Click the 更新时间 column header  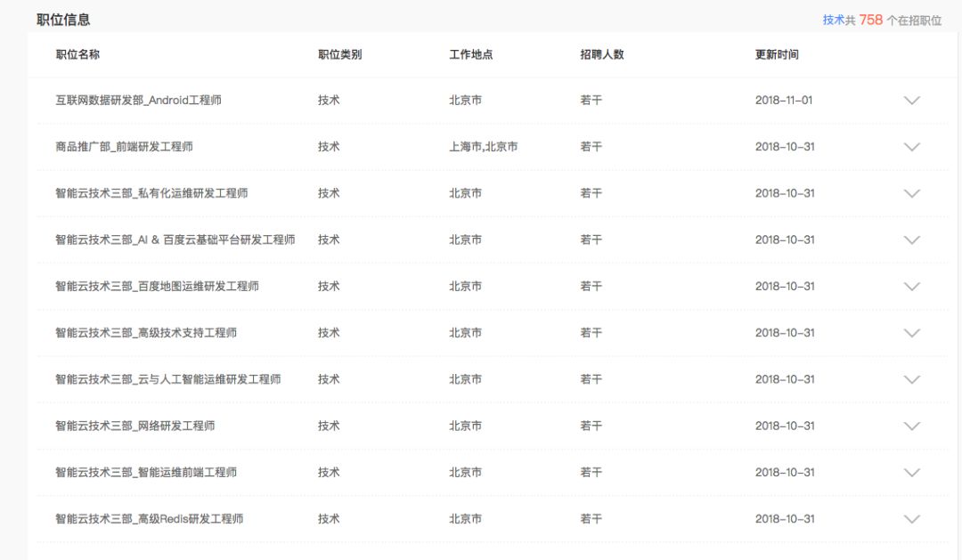point(777,54)
